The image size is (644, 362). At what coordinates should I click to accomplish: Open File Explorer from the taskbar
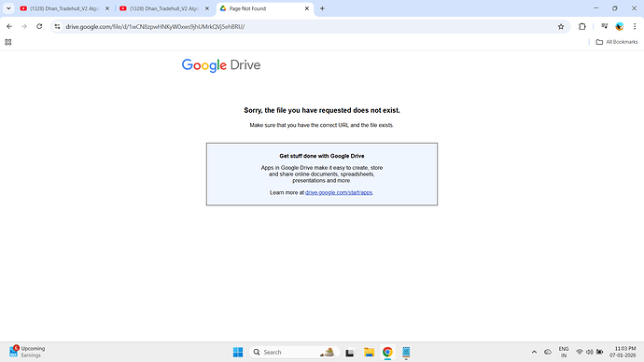pos(369,352)
